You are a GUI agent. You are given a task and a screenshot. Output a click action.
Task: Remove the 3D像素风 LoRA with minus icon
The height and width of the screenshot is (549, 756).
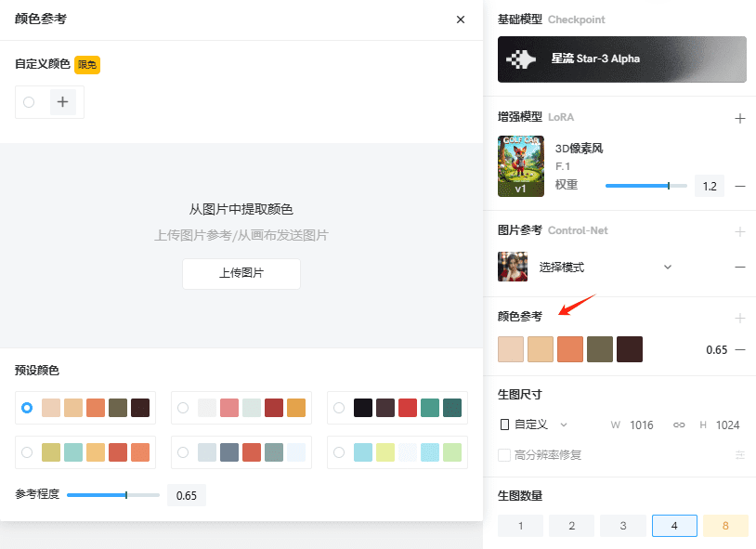(x=740, y=186)
